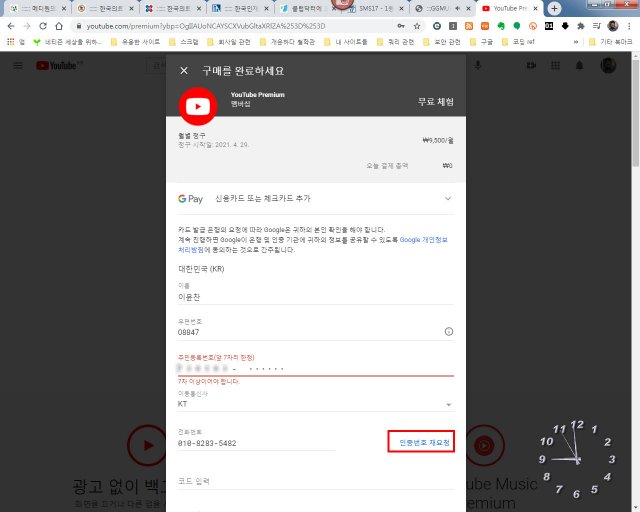
Task: Open the 내 사이트들 bookmark folder
Action: point(346,42)
